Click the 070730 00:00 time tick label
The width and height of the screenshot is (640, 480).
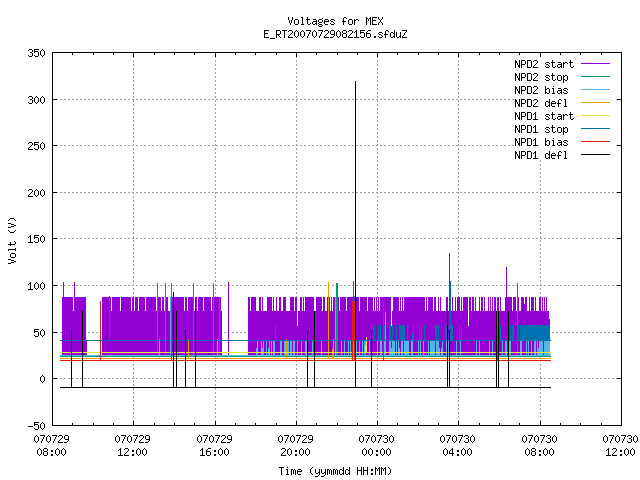pos(376,446)
